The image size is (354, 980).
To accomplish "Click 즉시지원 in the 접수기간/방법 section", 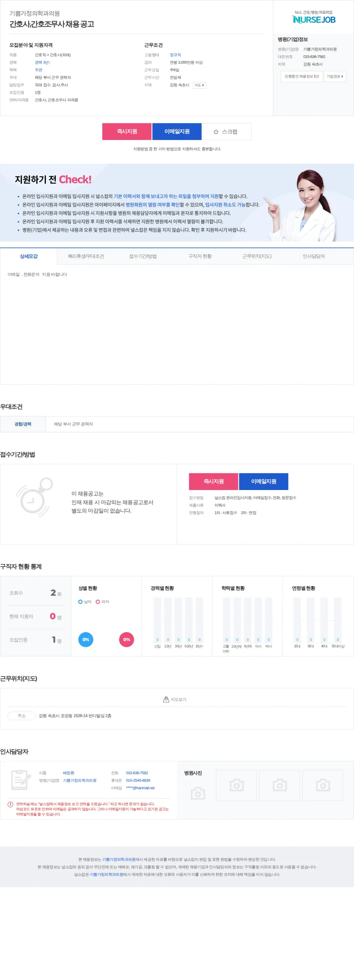I will click(x=213, y=481).
